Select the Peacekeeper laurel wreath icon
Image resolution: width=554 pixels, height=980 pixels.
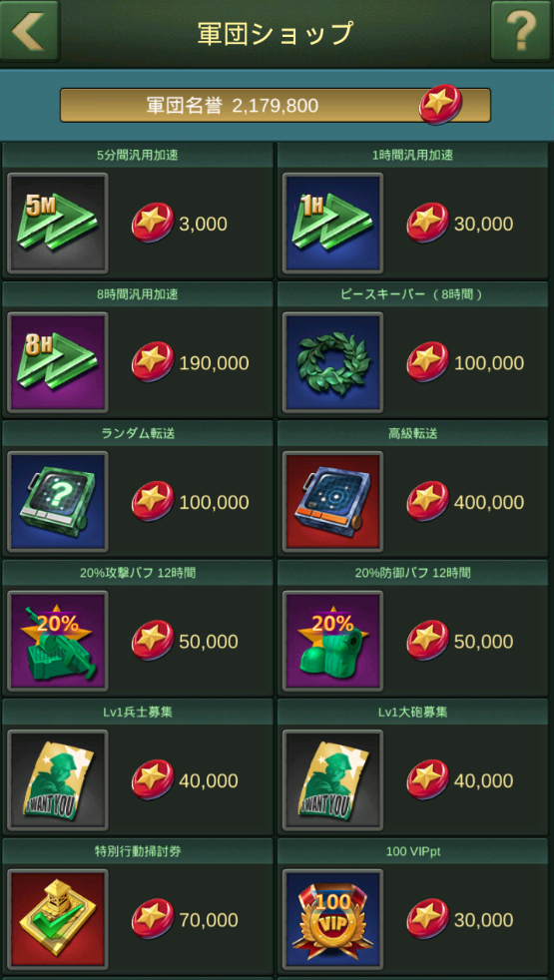tap(332, 363)
